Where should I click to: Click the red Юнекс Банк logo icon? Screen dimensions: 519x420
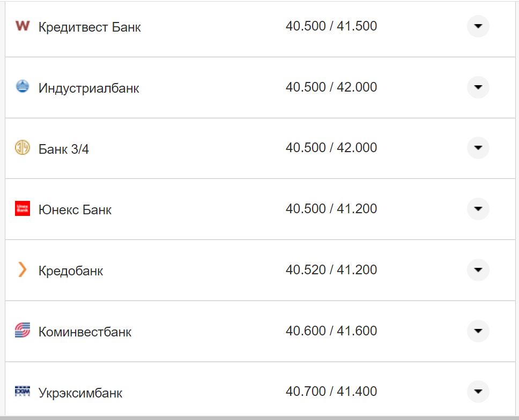point(23,208)
